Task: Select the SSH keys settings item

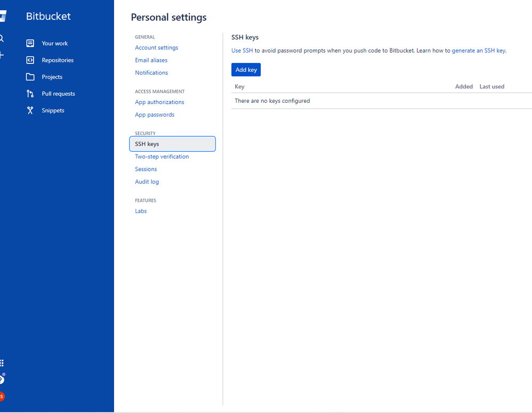Action: [172, 144]
